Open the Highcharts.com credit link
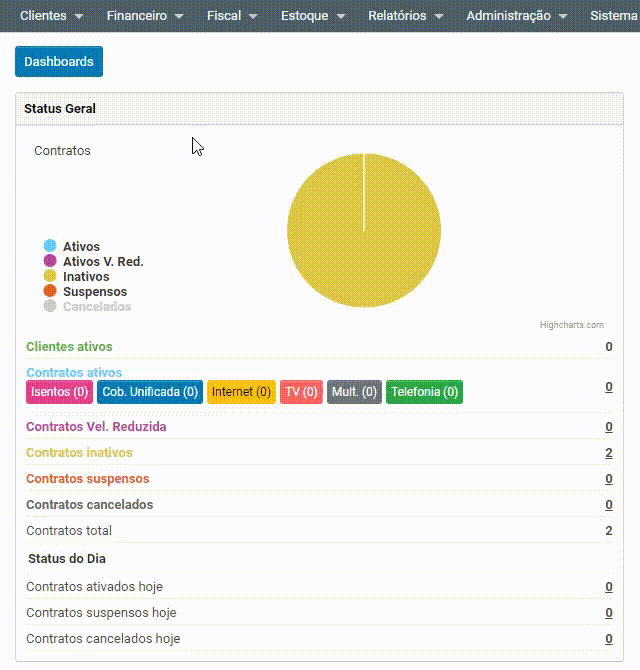Viewport: 640px width, 670px height. tap(571, 325)
